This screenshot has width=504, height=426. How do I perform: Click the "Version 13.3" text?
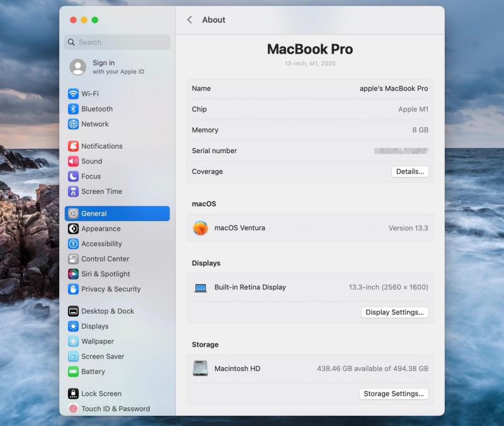point(408,228)
